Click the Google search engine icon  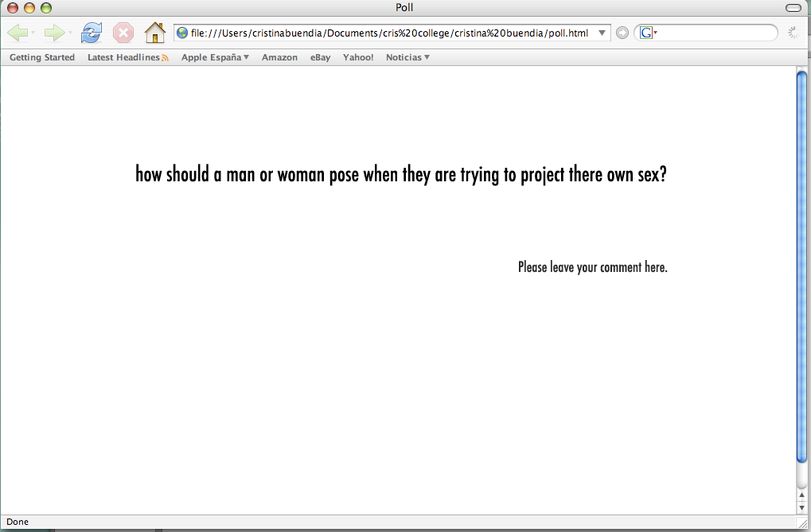645,33
